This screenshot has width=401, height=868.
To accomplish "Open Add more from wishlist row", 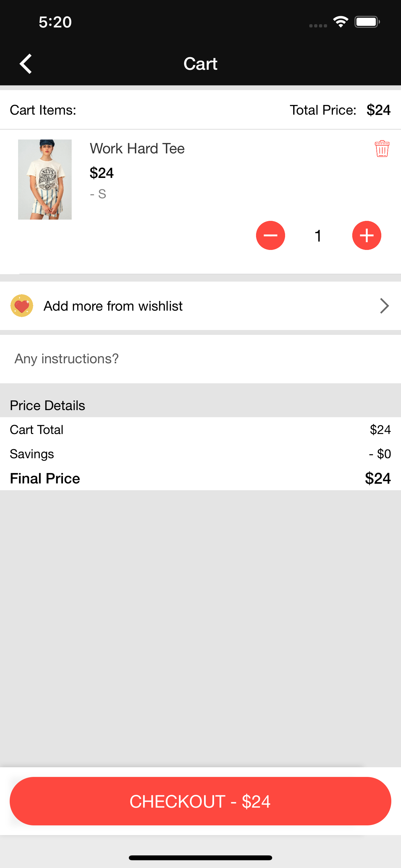I will 200,306.
